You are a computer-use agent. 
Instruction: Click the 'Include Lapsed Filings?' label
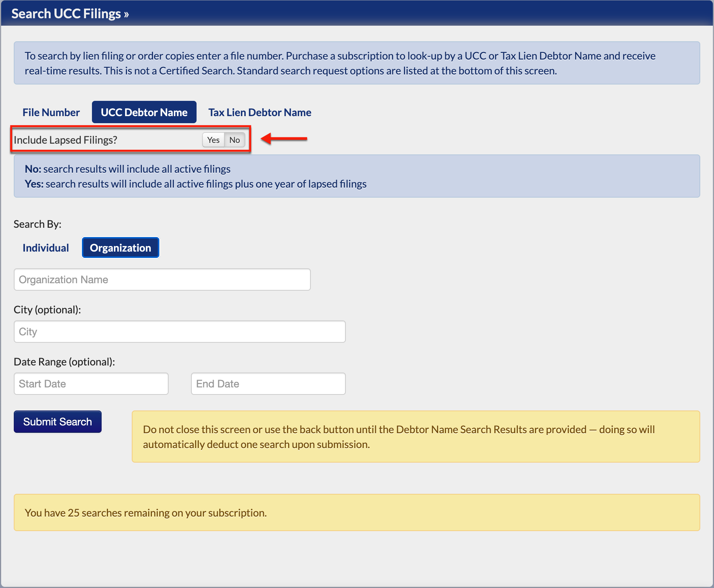tap(66, 140)
